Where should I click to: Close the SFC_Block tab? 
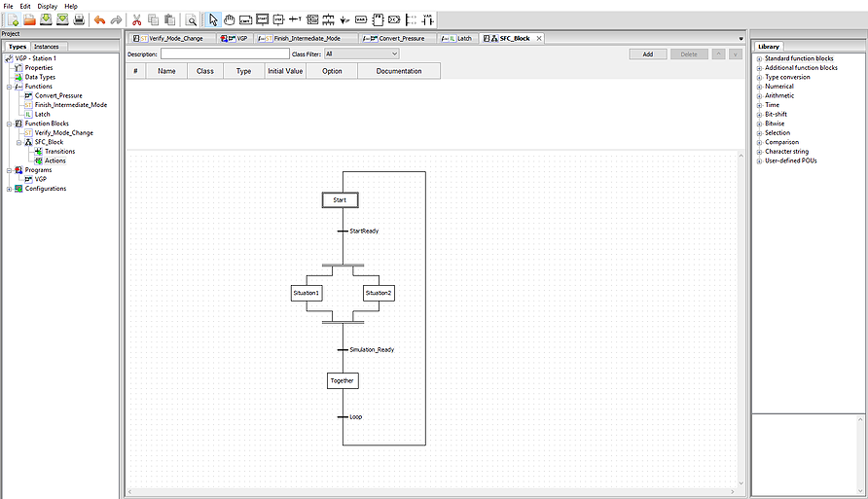click(538, 38)
